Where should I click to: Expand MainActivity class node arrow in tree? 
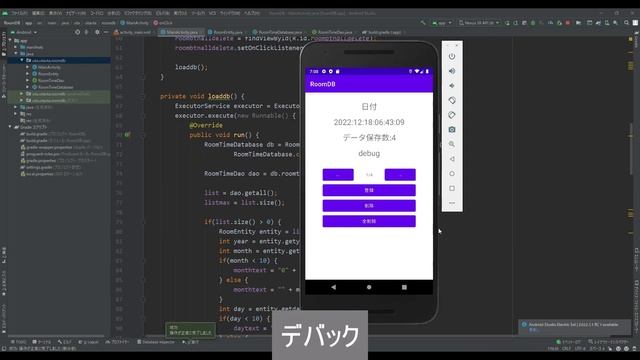28,67
